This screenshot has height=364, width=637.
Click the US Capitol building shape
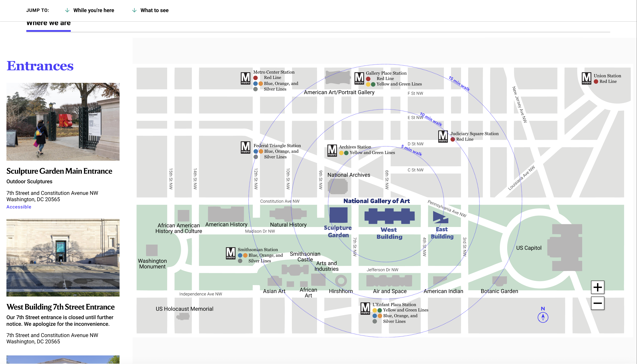pos(565,247)
